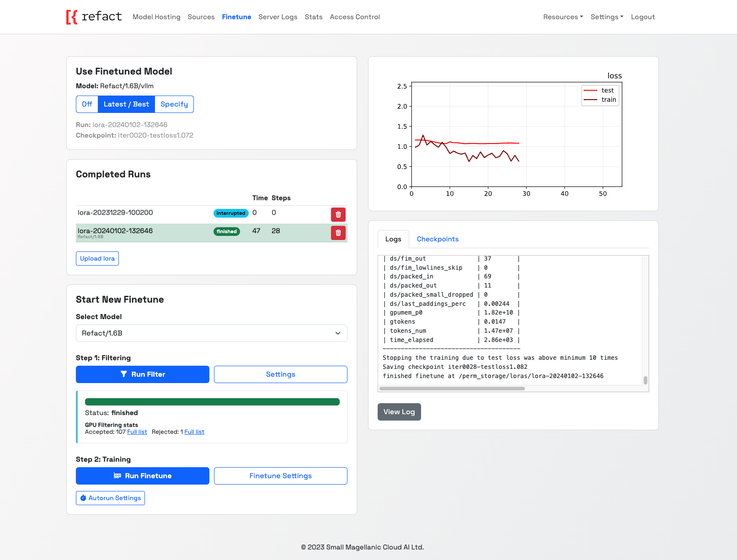Expand the Settings dropdown in navbar
This screenshot has height=560, width=737.
(x=607, y=17)
